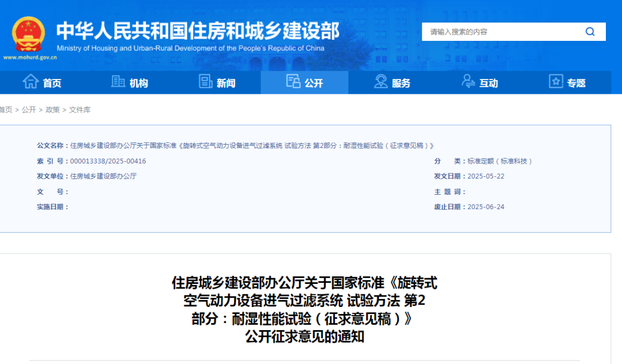This screenshot has width=622, height=364.
Task: Click the 主题词 field label
Action: pyautogui.click(x=450, y=192)
